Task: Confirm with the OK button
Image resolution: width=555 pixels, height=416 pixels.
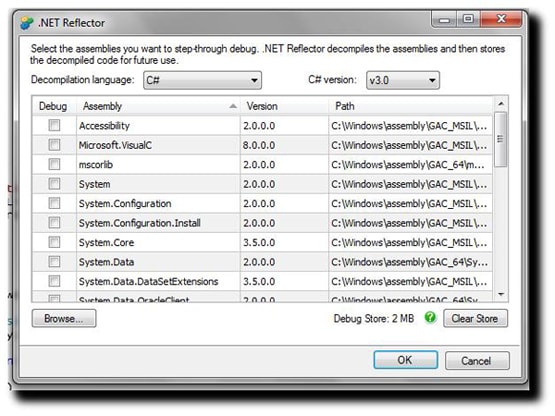Action: click(x=406, y=360)
